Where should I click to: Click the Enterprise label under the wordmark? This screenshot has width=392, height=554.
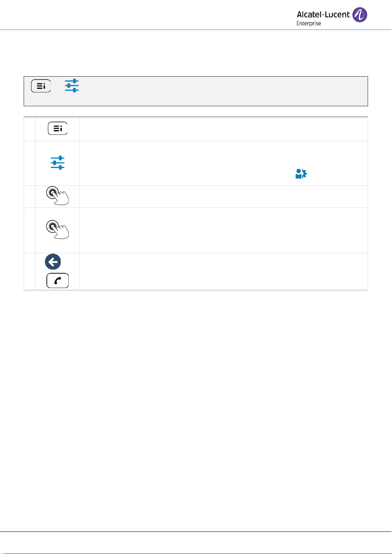coord(309,23)
